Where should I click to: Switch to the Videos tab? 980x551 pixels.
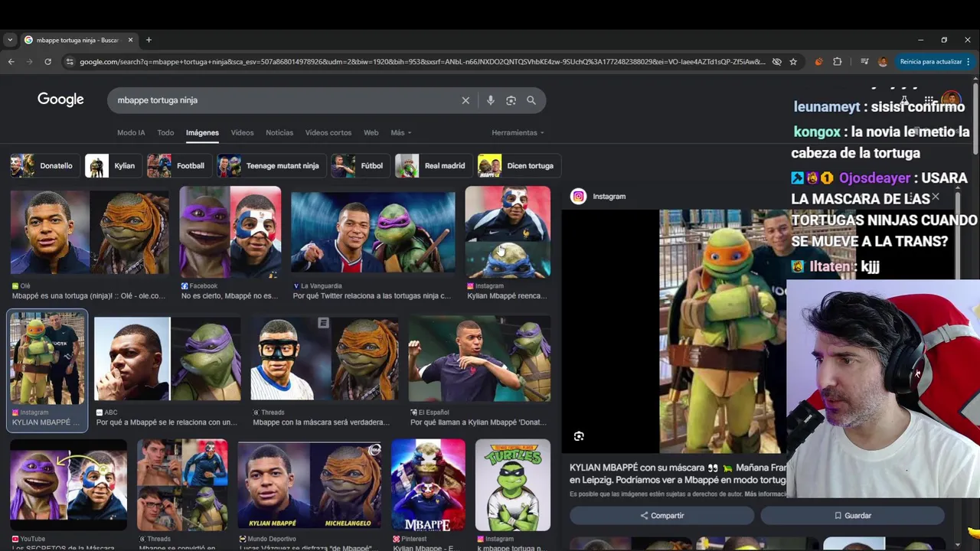point(242,132)
